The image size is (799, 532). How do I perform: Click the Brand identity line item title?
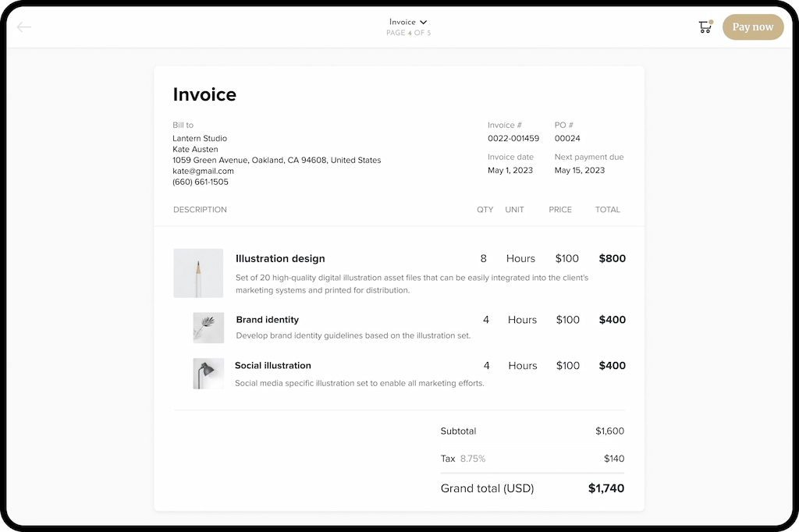point(268,319)
